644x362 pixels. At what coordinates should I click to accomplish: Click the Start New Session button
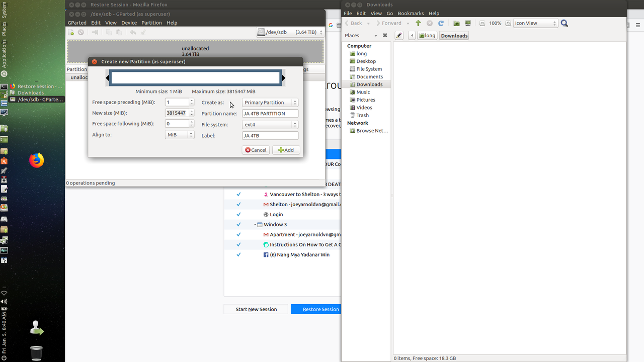point(256,309)
